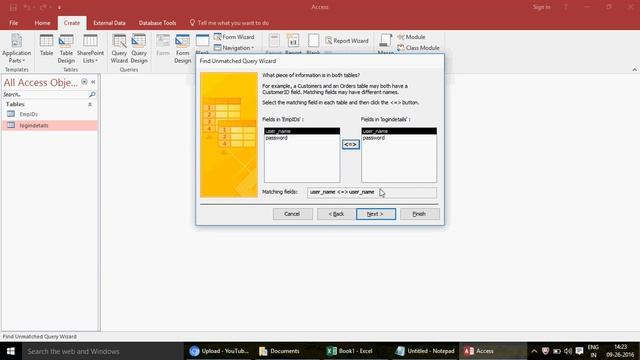Screen dimensions: 640x360
Task: Insert a new Module
Action: click(411, 37)
